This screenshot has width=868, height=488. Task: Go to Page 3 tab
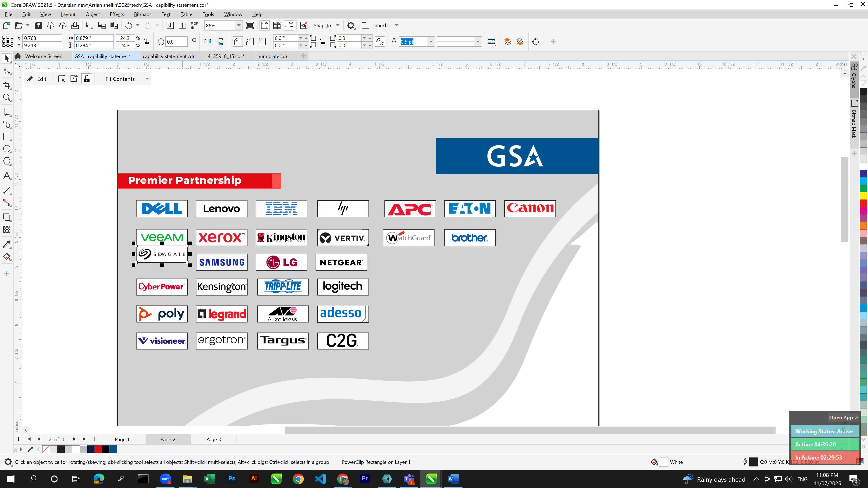[213, 439]
